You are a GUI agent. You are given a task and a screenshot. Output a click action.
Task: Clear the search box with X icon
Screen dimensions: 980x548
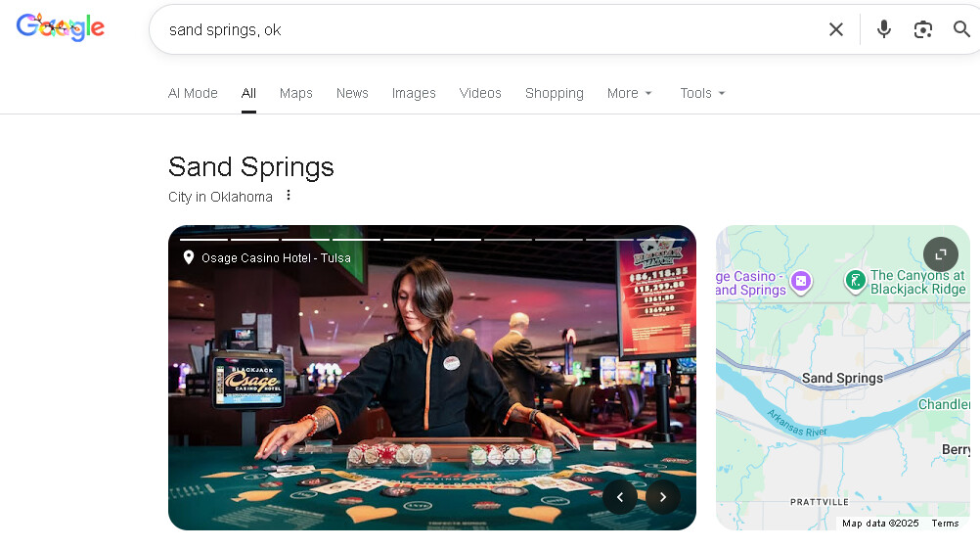click(835, 29)
